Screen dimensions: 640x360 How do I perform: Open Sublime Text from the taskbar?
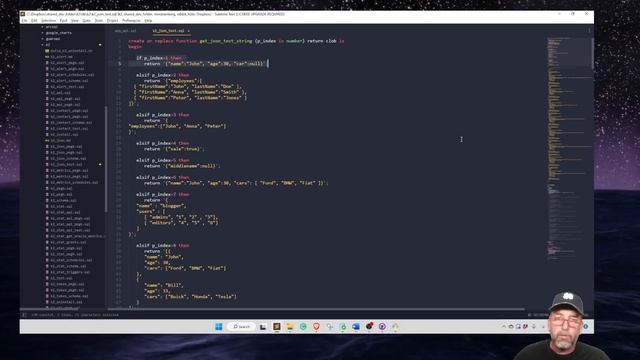click(277, 327)
